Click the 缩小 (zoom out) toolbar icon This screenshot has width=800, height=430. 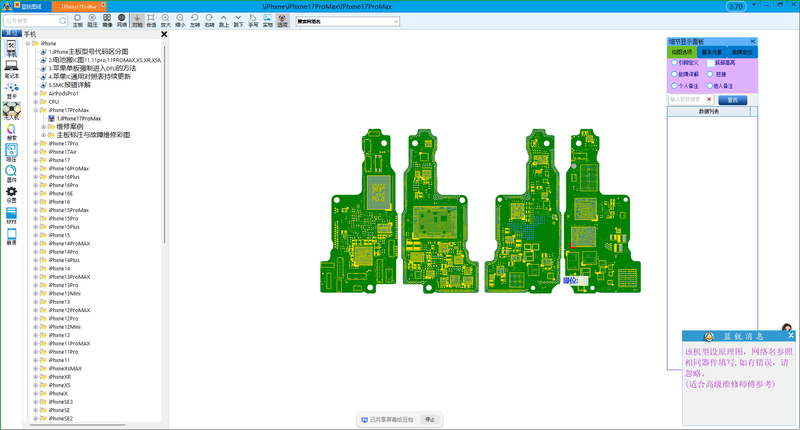pos(180,20)
